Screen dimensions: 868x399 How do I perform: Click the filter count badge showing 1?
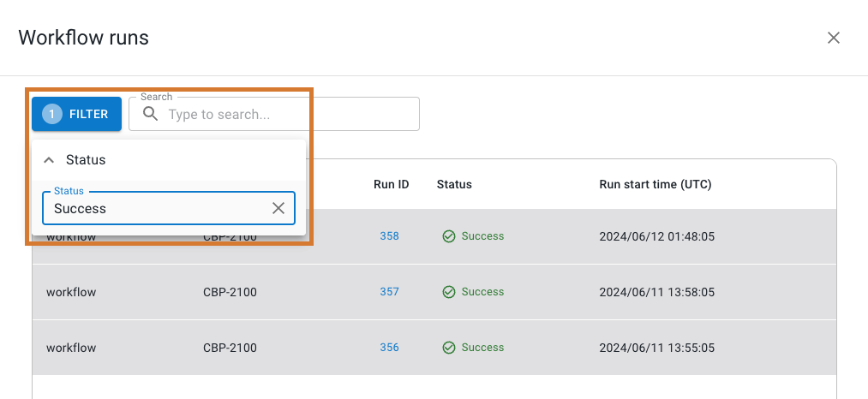tap(51, 114)
